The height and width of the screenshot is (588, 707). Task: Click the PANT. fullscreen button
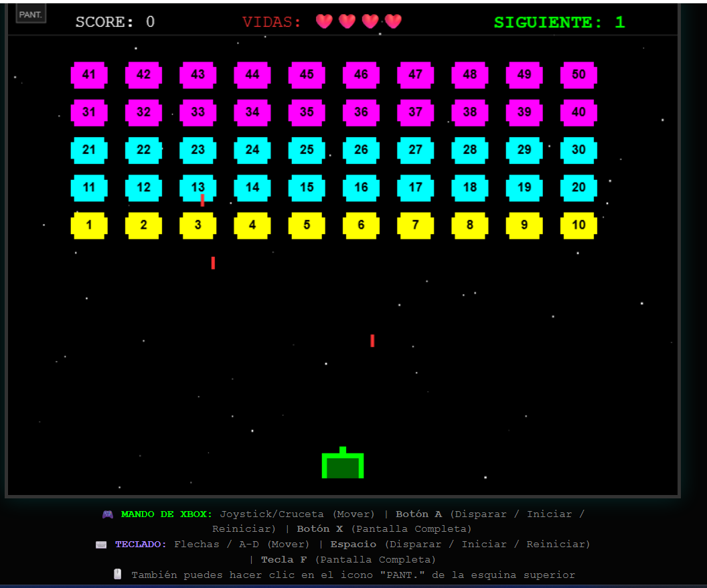pyautogui.click(x=31, y=14)
